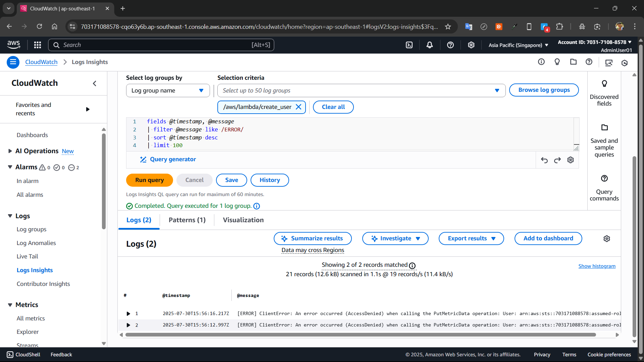Open the Account ID menu
644x362 pixels.
click(x=595, y=42)
